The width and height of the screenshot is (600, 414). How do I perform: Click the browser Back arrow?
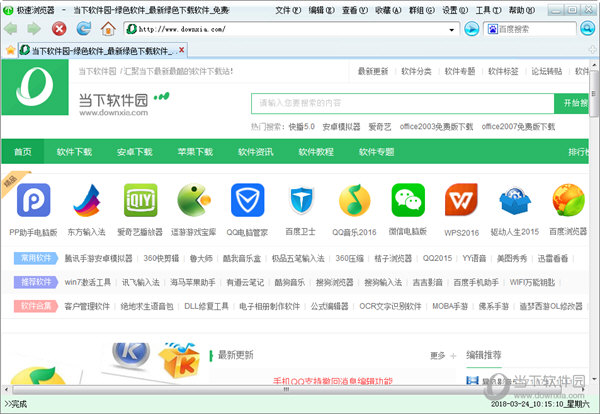pyautogui.click(x=11, y=29)
